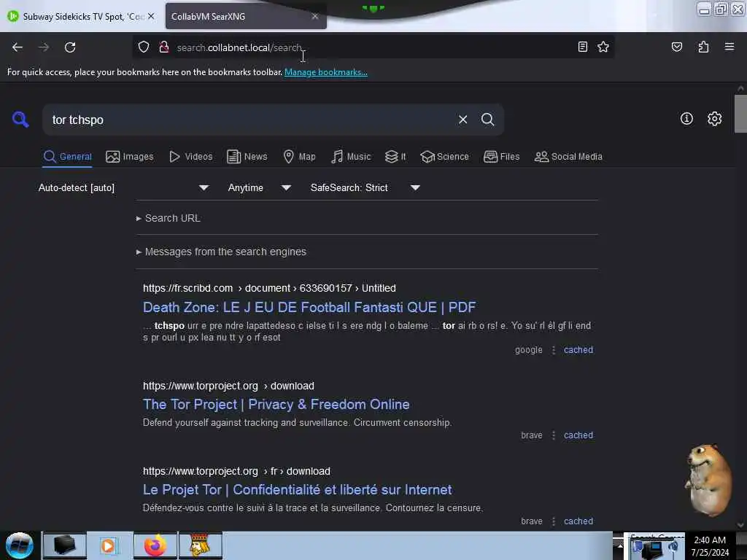Screen dimensions: 747x560
Task: Switch to the Videos category
Action: (x=191, y=157)
